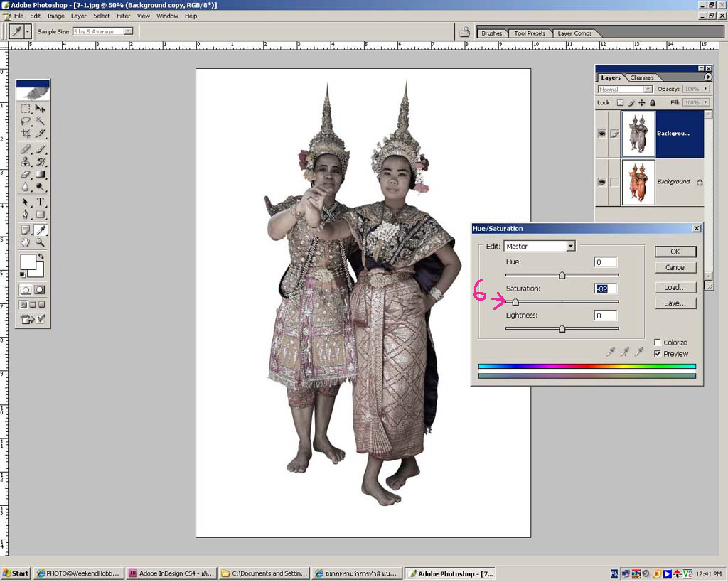The image size is (728, 582).
Task: Switch to the Channels tab
Action: click(x=642, y=77)
